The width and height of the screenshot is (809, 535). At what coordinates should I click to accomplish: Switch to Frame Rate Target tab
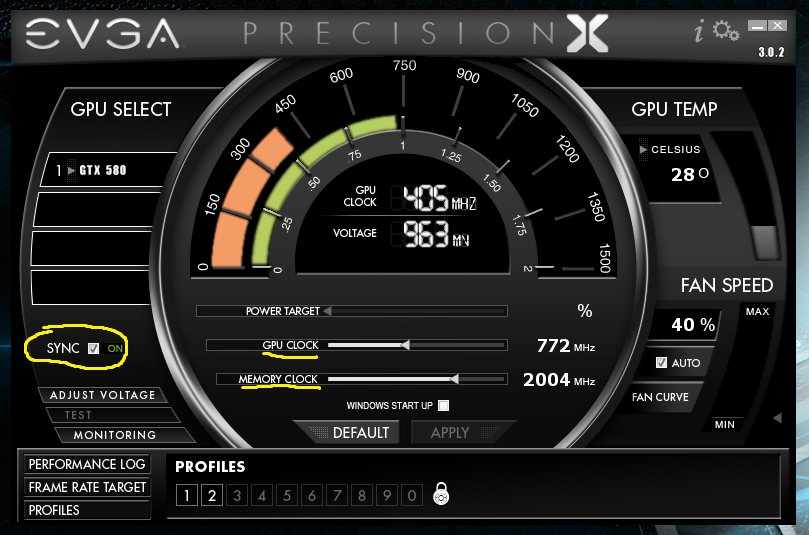tap(87, 487)
